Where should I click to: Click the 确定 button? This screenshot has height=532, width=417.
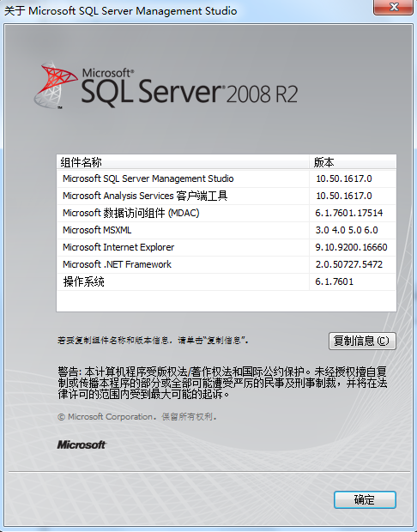click(x=365, y=499)
